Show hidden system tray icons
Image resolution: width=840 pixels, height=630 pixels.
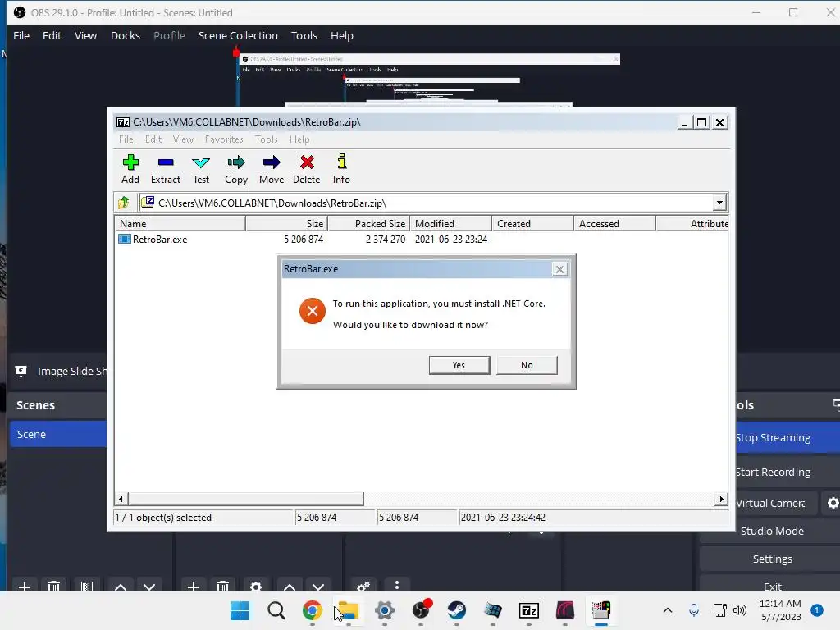(x=668, y=610)
